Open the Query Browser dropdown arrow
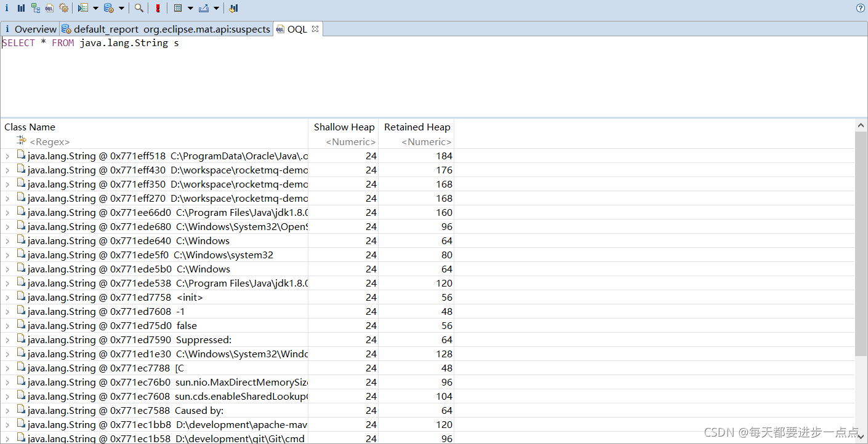The height and width of the screenshot is (444, 868). [x=121, y=8]
